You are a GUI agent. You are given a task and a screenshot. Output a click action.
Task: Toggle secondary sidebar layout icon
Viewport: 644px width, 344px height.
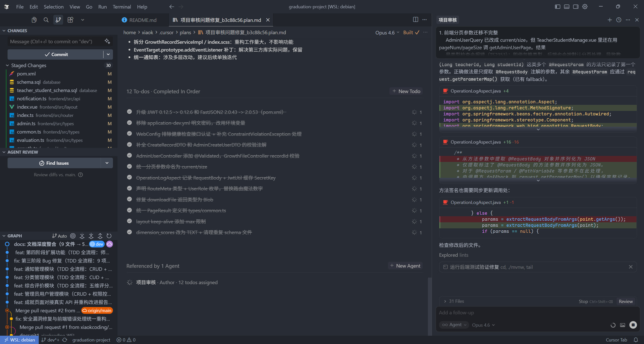coord(576,6)
